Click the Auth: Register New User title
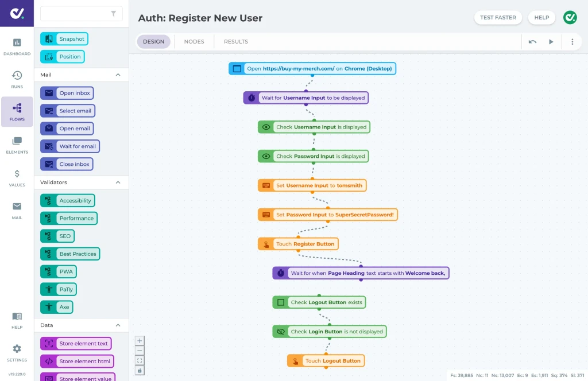Screen dimensions: 588x381 (x=200, y=18)
